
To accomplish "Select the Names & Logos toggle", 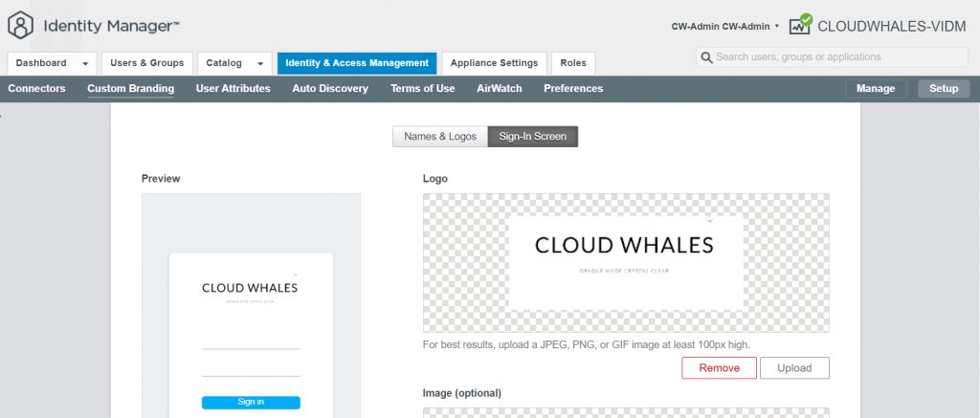I will pos(440,137).
